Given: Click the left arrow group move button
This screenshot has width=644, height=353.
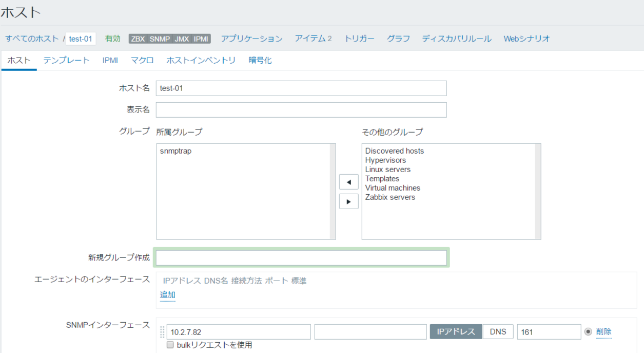Looking at the screenshot, I should pyautogui.click(x=348, y=182).
